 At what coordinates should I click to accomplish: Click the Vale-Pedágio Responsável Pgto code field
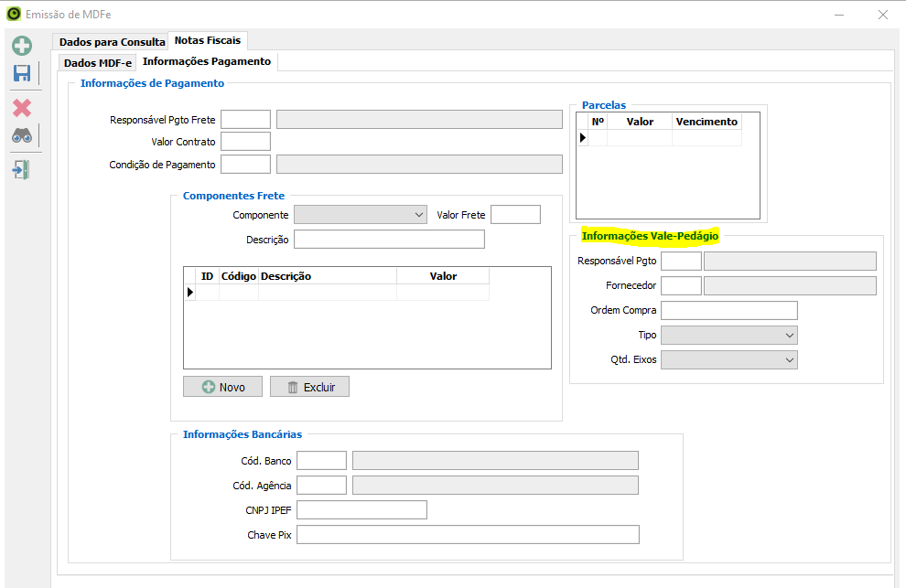point(681,261)
